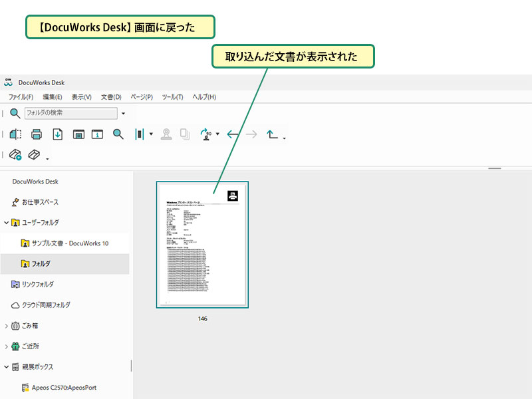Open the ページ(P) menu

[x=142, y=97]
